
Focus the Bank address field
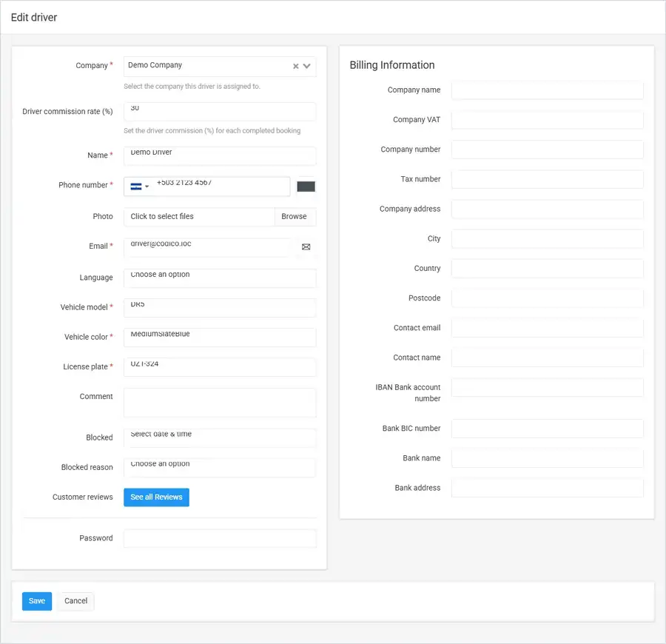pyautogui.click(x=547, y=488)
